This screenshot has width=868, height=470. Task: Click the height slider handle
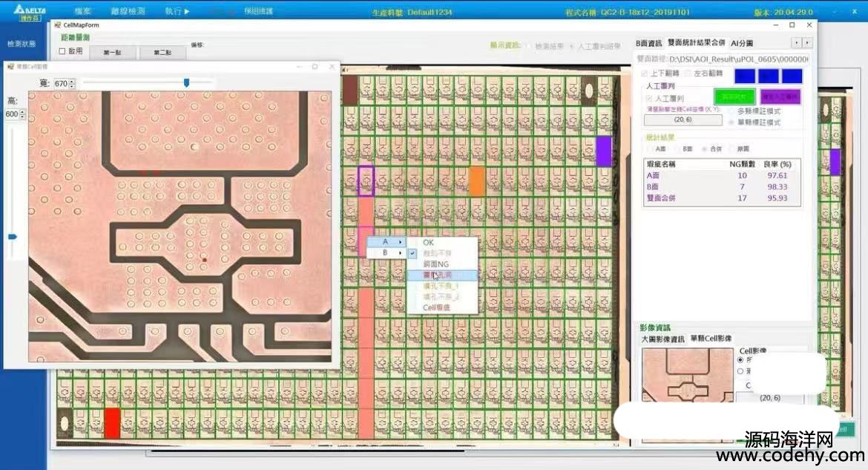click(x=12, y=237)
